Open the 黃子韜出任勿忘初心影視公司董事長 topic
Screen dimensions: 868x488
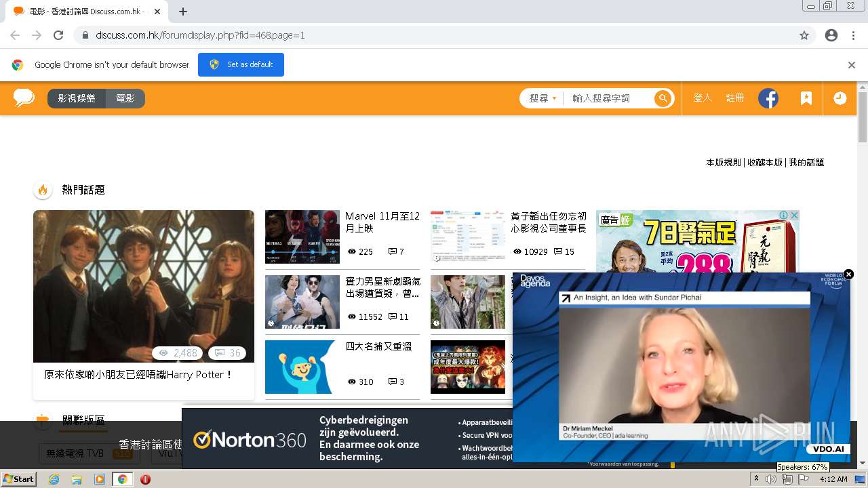pos(549,222)
